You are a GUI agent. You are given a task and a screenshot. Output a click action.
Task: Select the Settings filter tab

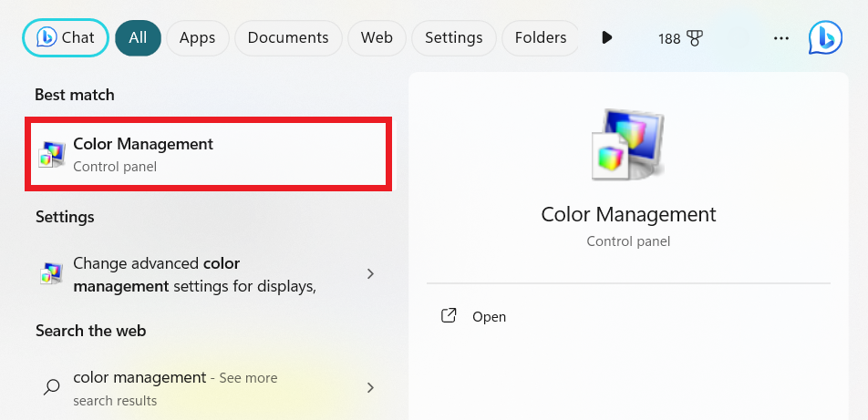click(x=453, y=38)
